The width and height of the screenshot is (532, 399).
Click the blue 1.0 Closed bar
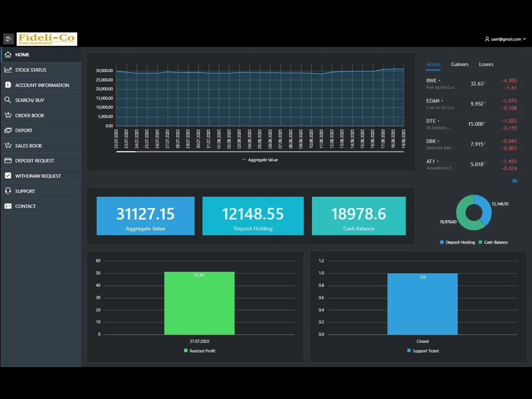pos(422,304)
